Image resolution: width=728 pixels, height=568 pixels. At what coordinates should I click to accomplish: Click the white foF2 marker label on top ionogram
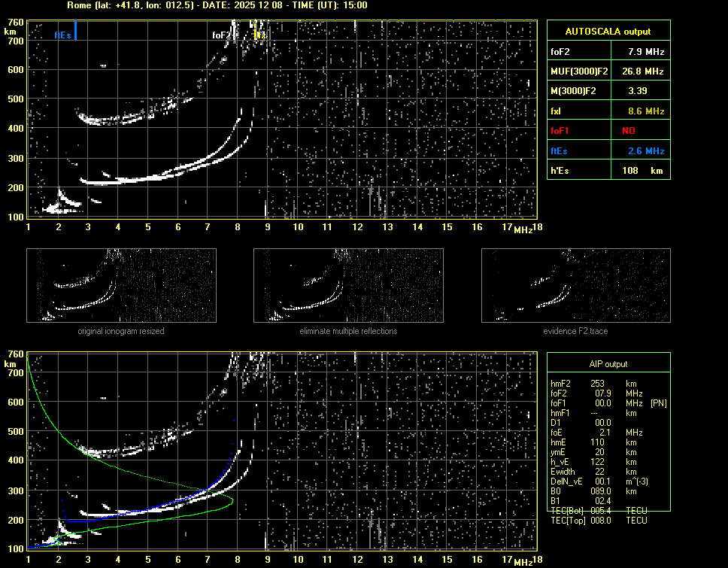[221, 35]
